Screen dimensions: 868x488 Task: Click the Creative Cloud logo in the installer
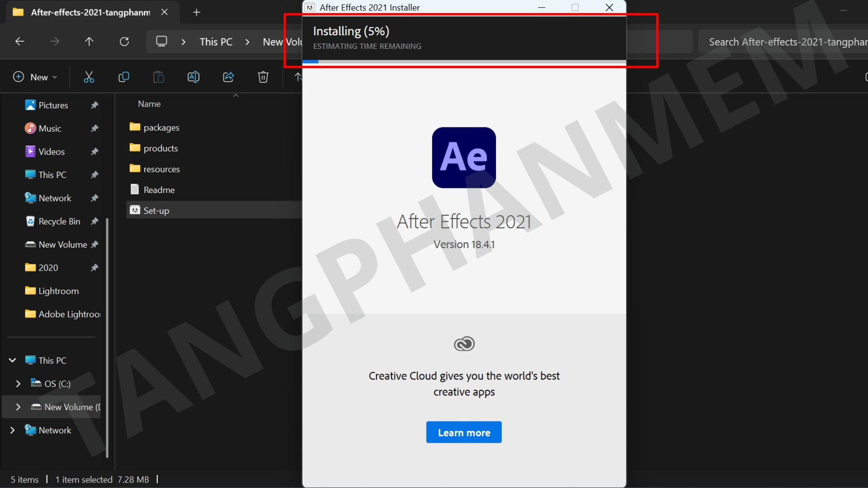463,343
